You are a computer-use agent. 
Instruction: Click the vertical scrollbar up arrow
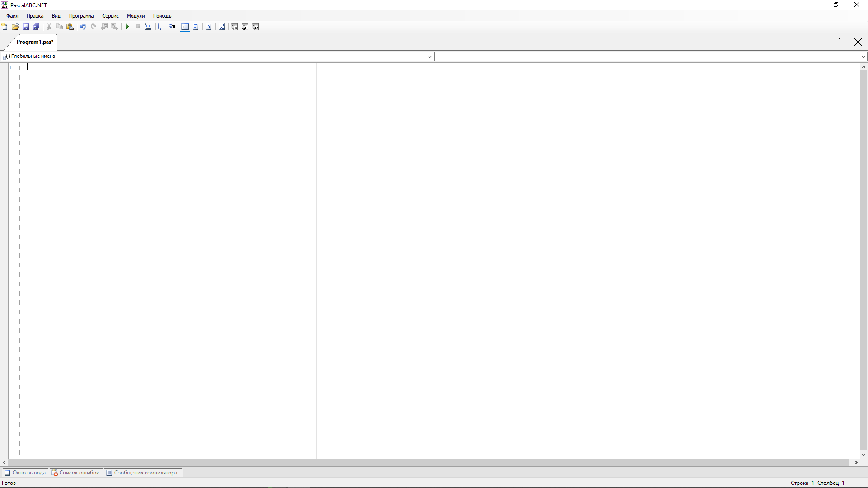tap(863, 67)
